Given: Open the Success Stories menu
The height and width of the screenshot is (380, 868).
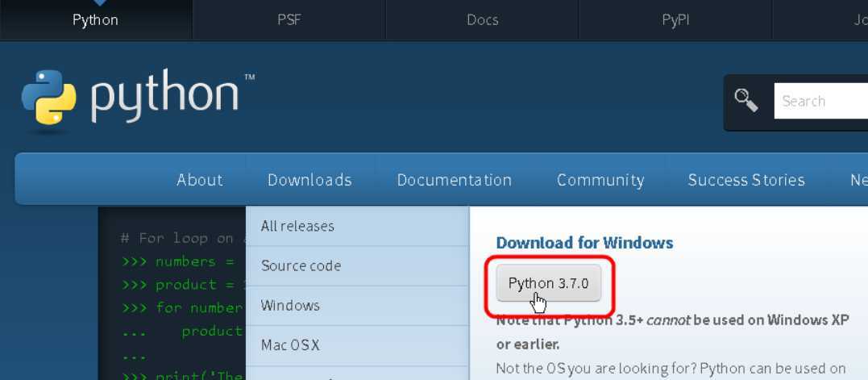Looking at the screenshot, I should (746, 179).
